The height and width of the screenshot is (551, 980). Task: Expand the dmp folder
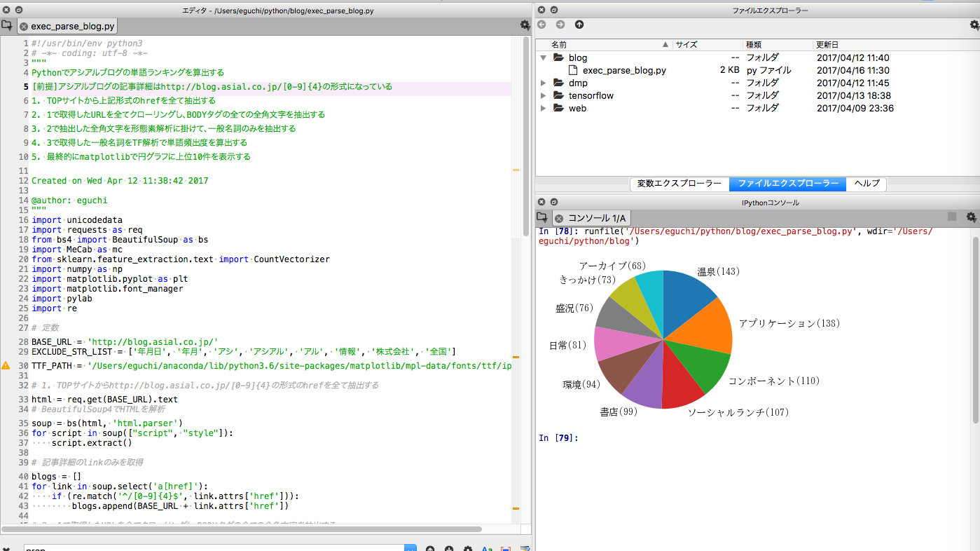(x=544, y=83)
